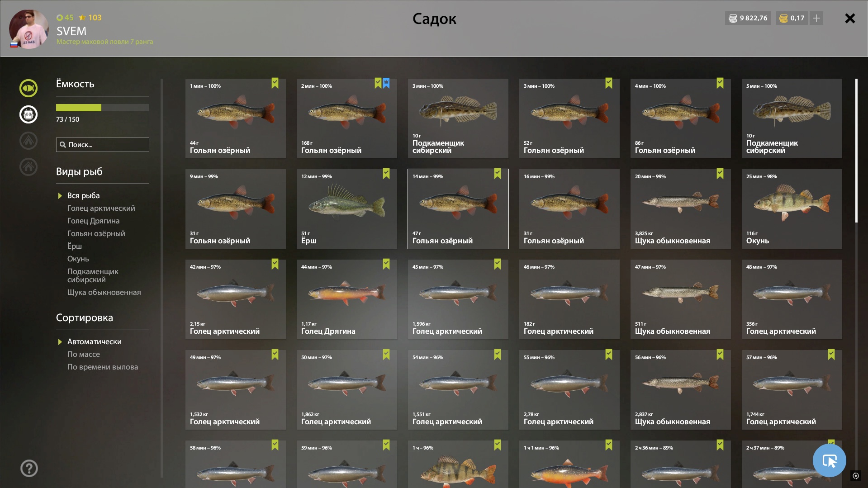This screenshot has width=868, height=488.
Task: Select the 3,825 кг Щука обыкновенная card
Action: click(x=681, y=209)
